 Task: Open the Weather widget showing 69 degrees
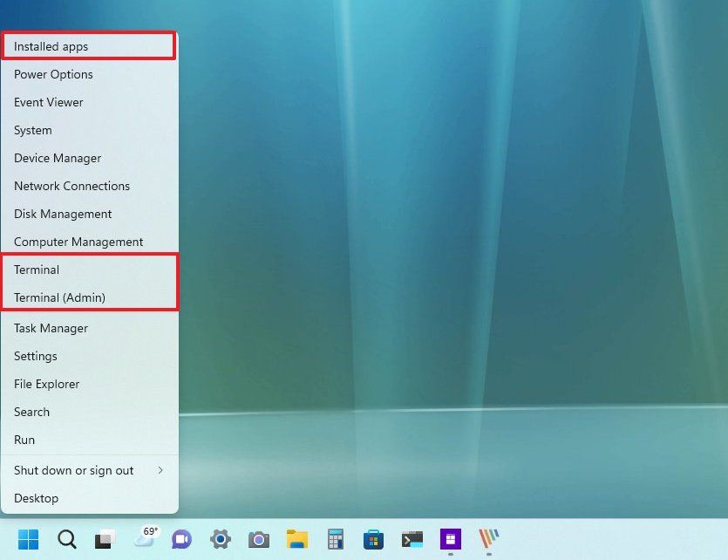pos(145,538)
